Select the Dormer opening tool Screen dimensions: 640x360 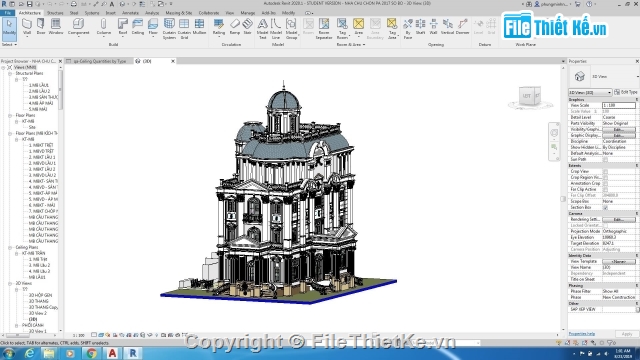[x=462, y=27]
